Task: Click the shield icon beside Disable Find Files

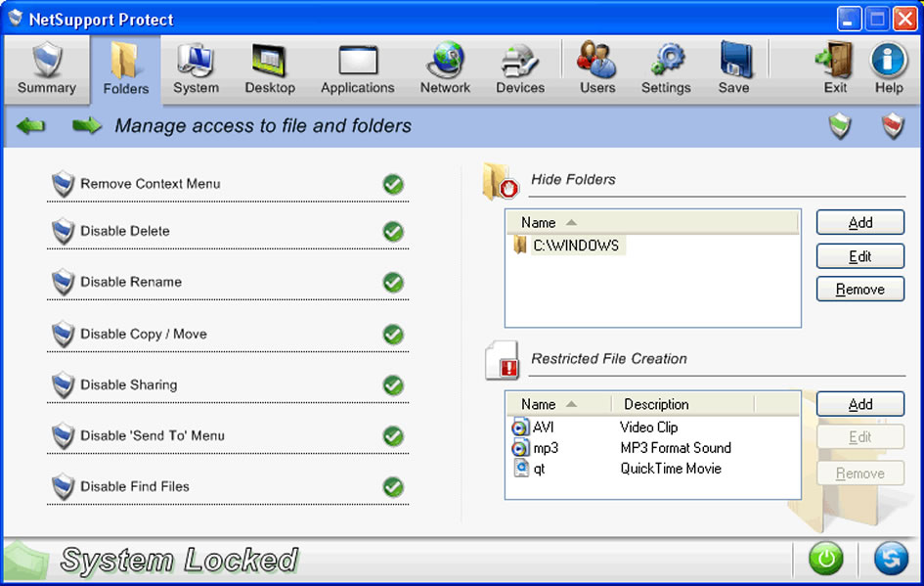Action: point(63,487)
